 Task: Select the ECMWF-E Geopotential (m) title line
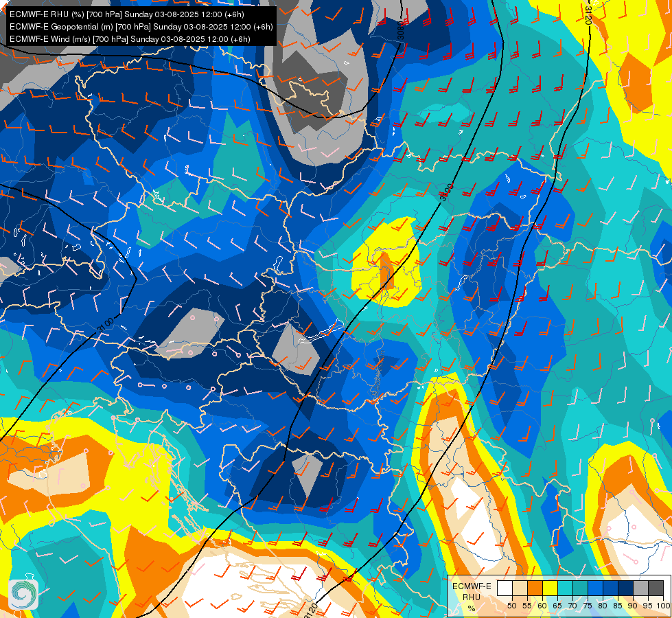141,27
